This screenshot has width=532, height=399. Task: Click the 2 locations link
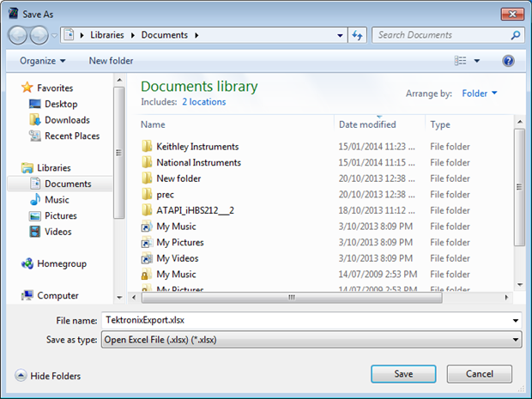click(x=203, y=102)
